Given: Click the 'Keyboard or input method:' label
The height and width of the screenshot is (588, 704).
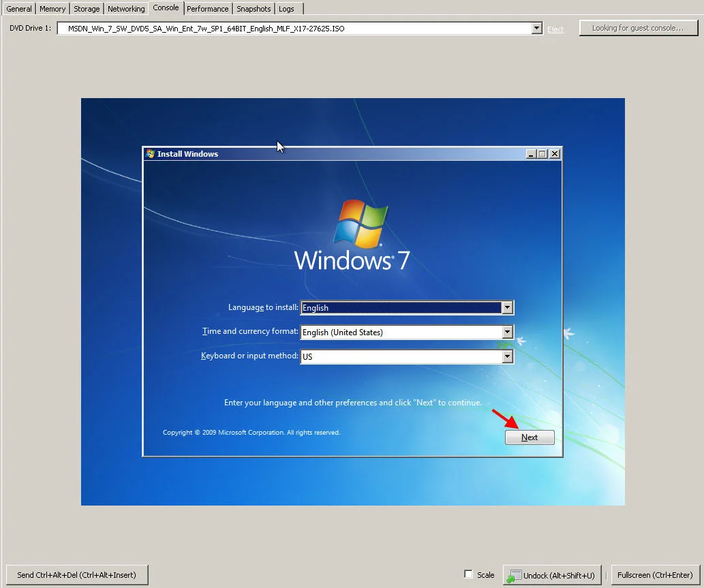Looking at the screenshot, I should click(249, 356).
